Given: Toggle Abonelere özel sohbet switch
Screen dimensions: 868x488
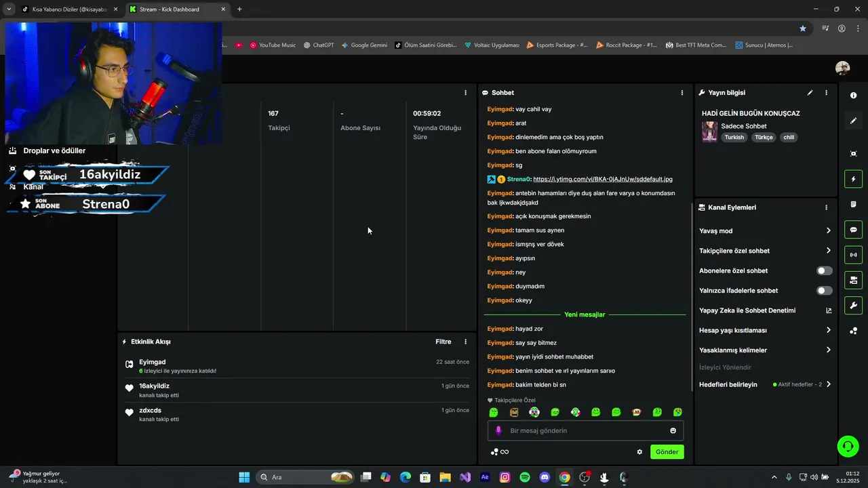Looking at the screenshot, I should tap(824, 270).
